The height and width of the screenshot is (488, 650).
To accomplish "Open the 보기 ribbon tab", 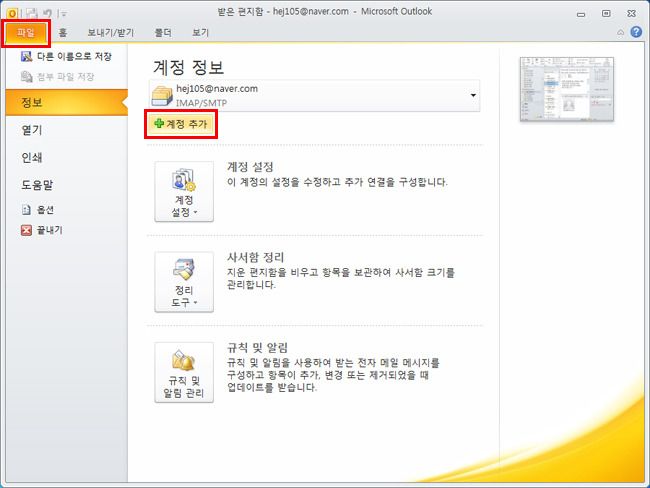I will tap(200, 33).
